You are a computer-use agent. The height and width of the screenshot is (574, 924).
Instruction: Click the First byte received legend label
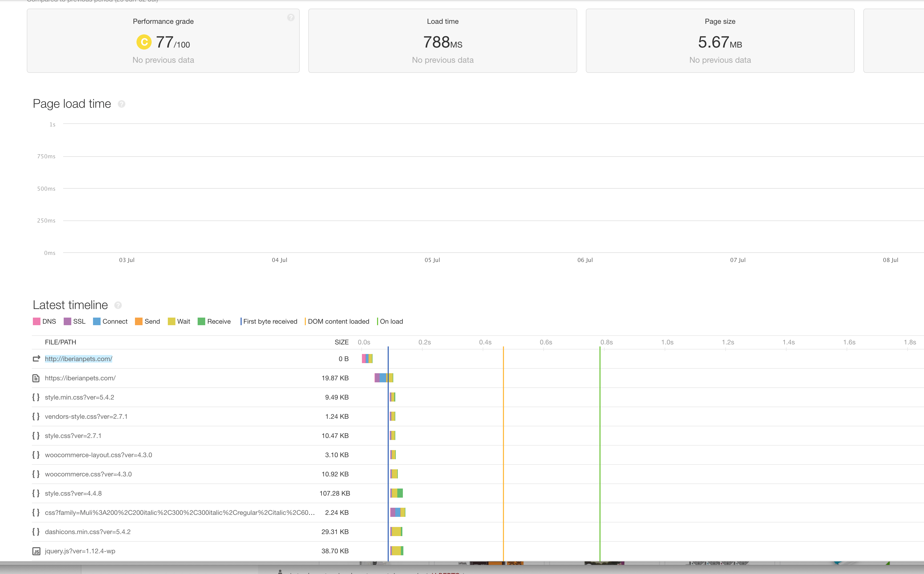point(270,322)
